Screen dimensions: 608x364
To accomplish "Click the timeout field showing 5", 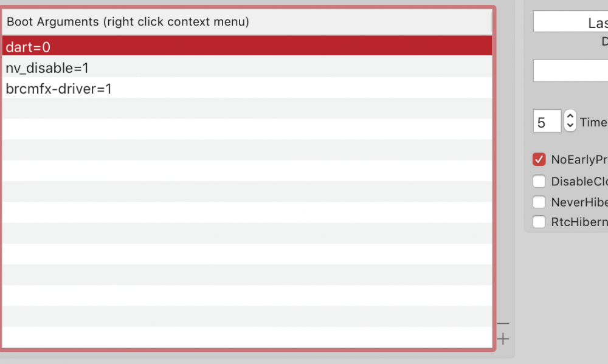I will [x=547, y=122].
